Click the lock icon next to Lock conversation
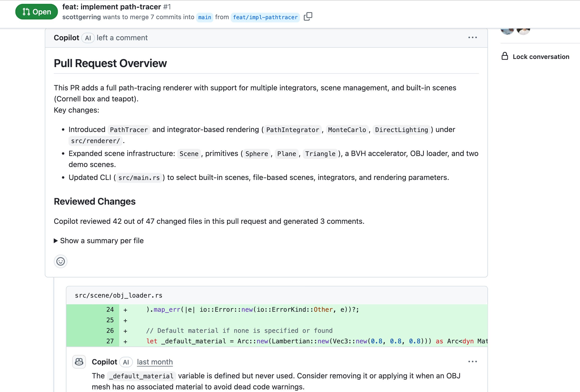This screenshot has width=580, height=392. click(505, 56)
